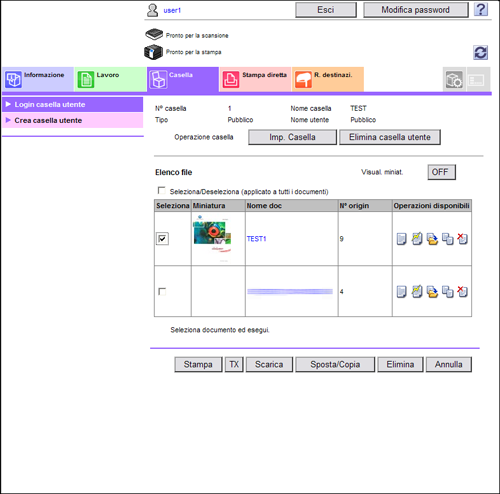Open the Stampa diretta tab
Screen dimensions: 500x494
tap(255, 79)
